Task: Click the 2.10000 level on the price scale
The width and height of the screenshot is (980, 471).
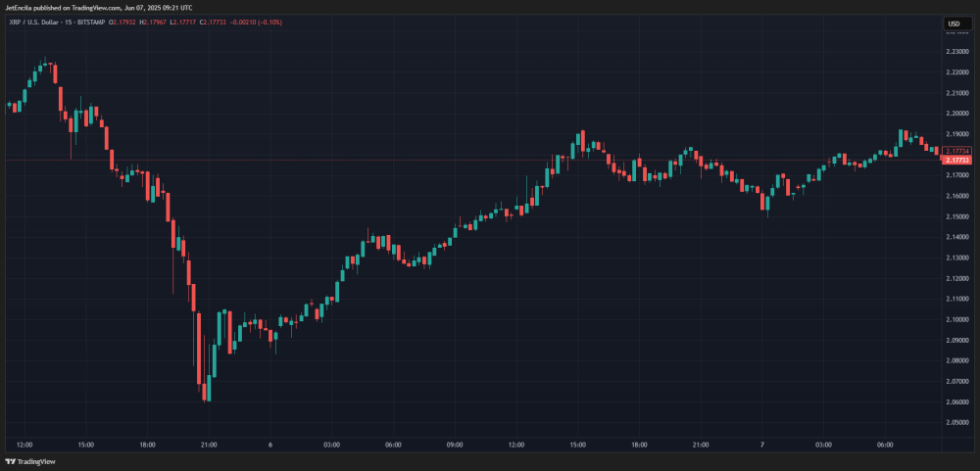Action: (x=957, y=319)
